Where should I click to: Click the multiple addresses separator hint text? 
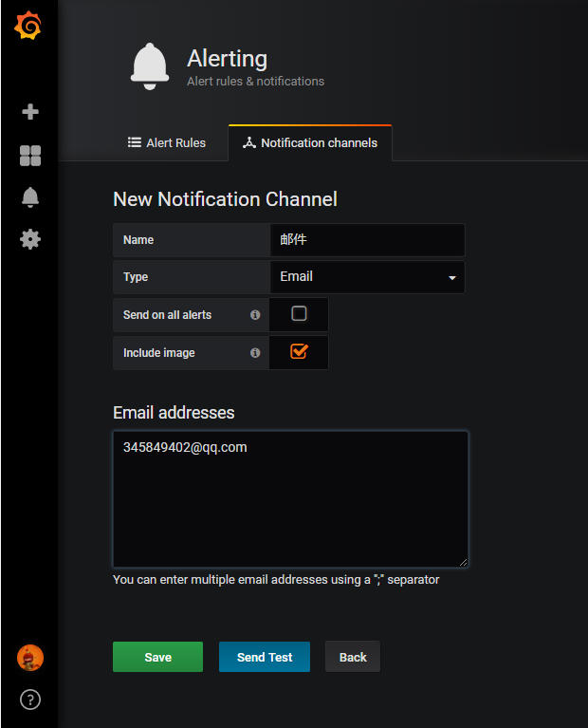point(276,580)
